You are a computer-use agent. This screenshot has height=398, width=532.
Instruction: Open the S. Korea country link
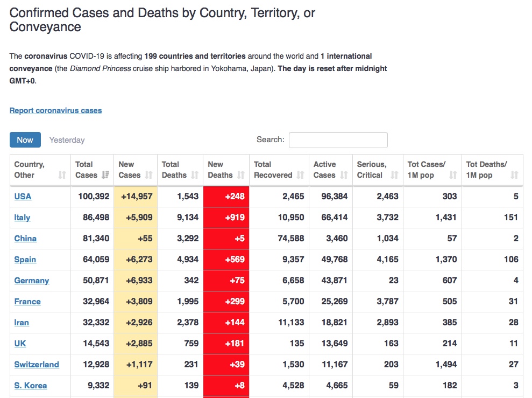click(31, 386)
